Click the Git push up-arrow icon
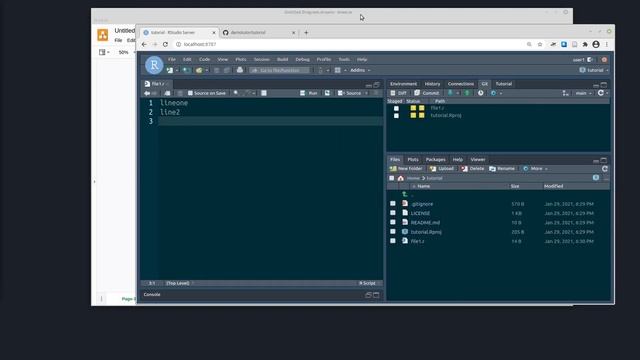Image resolution: width=640 pixels, height=360 pixels. [467, 93]
